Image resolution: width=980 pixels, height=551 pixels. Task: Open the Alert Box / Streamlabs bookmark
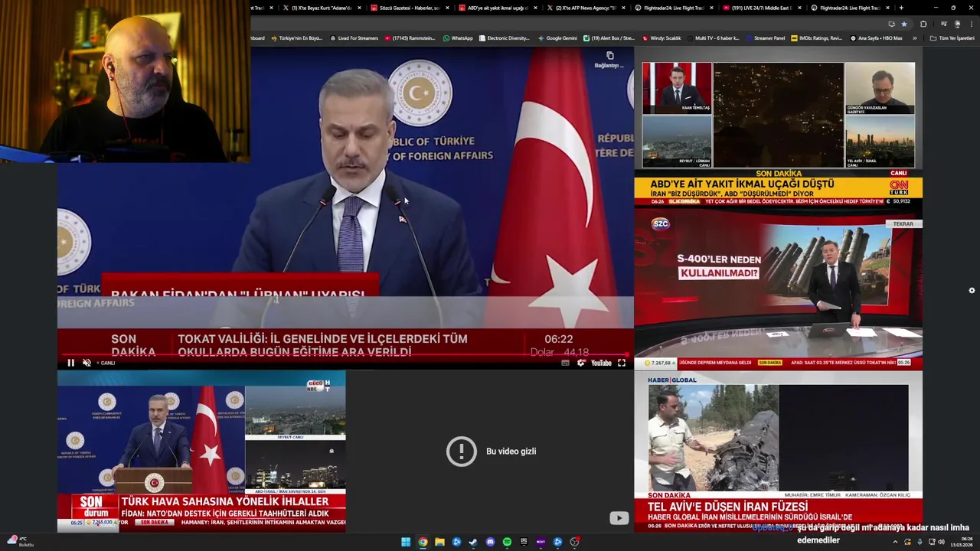[x=609, y=37]
